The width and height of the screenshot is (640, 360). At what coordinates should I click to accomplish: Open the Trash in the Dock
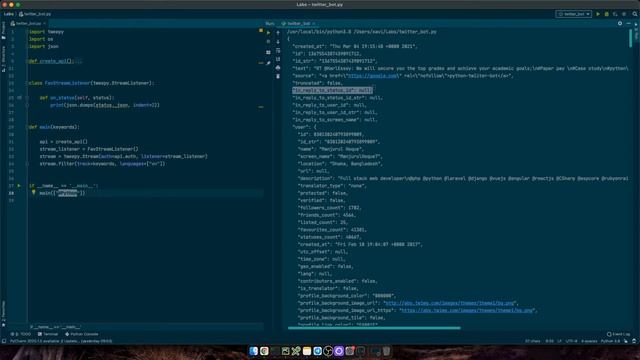[387, 351]
